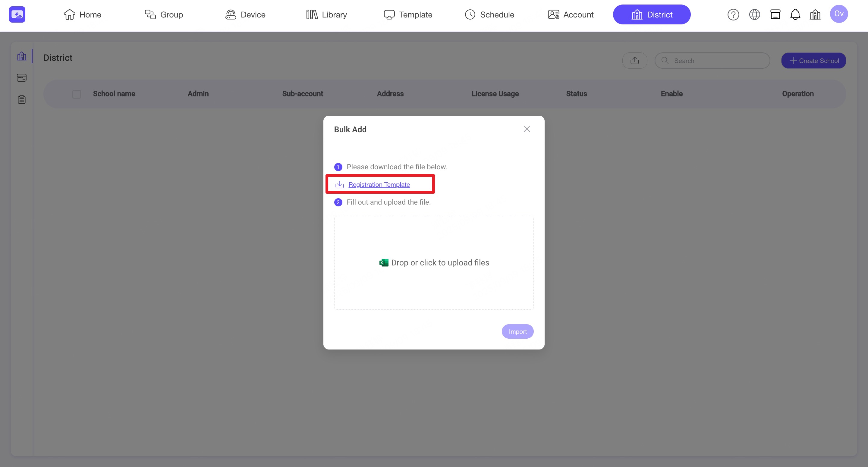868x467 pixels.
Task: Download the Registration Template link
Action: click(379, 185)
